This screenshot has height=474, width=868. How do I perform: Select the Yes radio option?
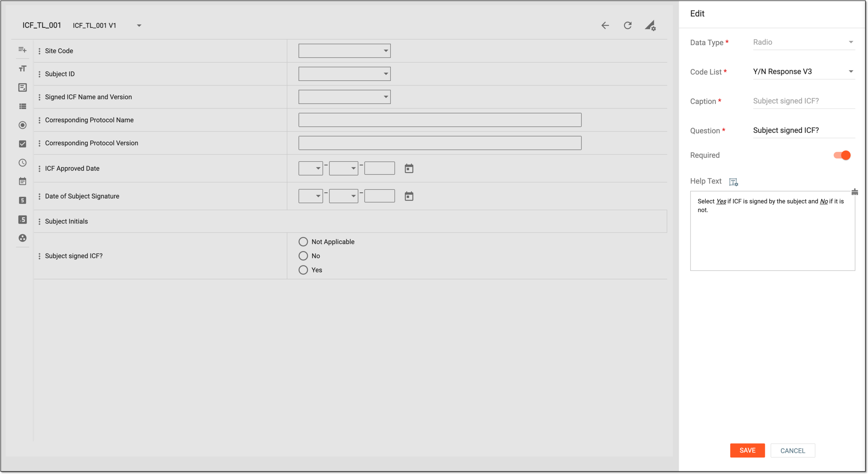303,270
